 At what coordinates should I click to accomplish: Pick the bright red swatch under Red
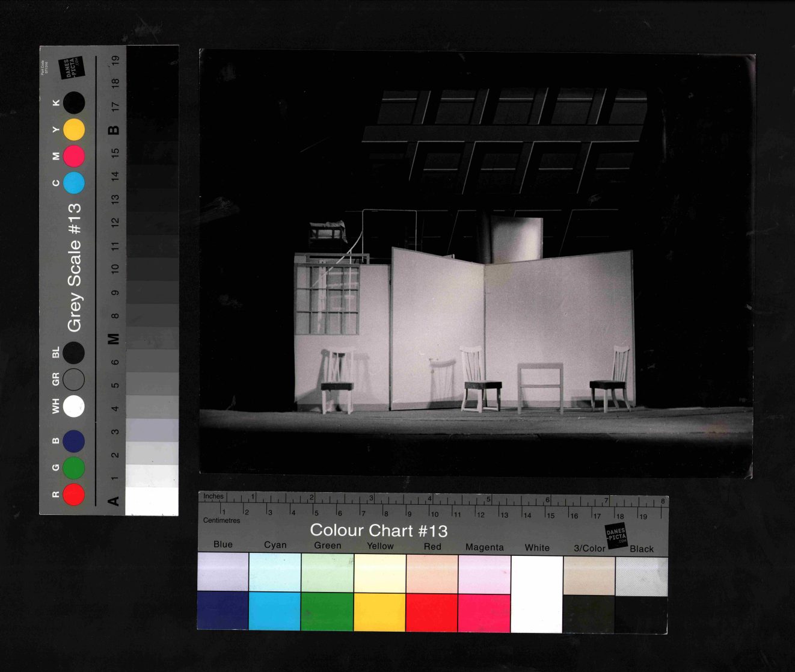pos(432,611)
